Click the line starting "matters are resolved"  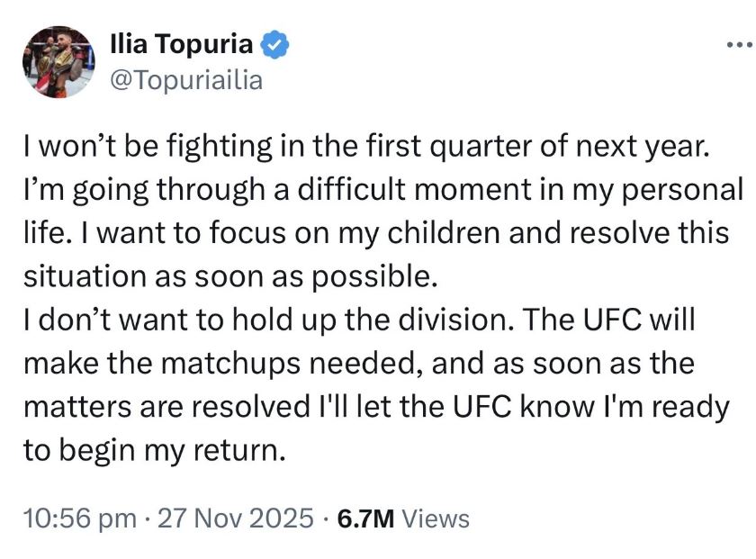375,405
